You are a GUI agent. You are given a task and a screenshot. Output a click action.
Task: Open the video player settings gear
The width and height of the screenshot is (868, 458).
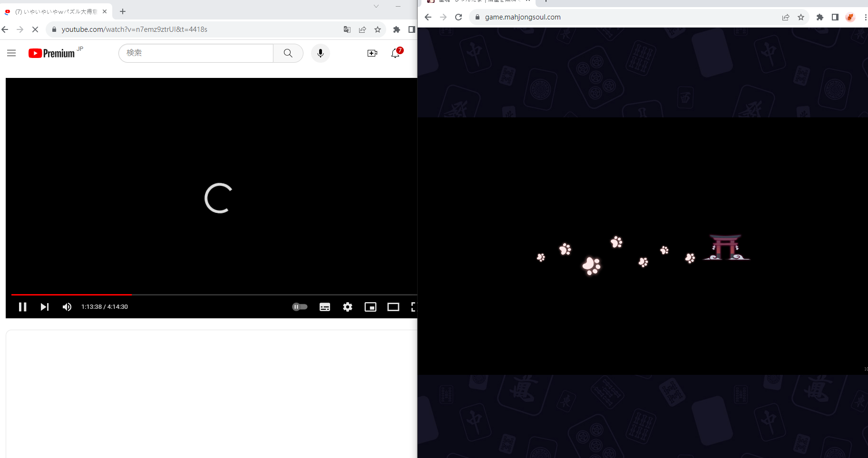(x=348, y=307)
